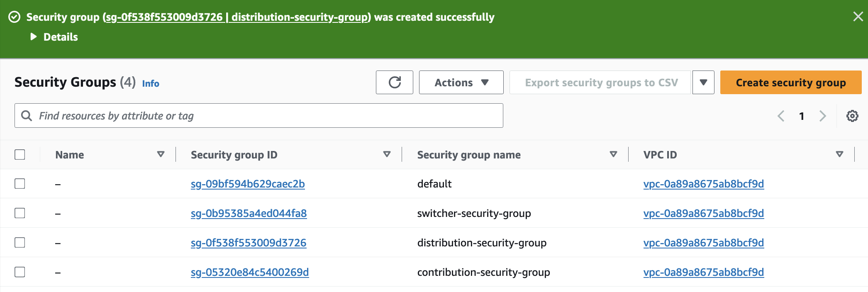Sort by Security group ID arrow
Image resolution: width=868 pixels, height=292 pixels.
(x=387, y=154)
